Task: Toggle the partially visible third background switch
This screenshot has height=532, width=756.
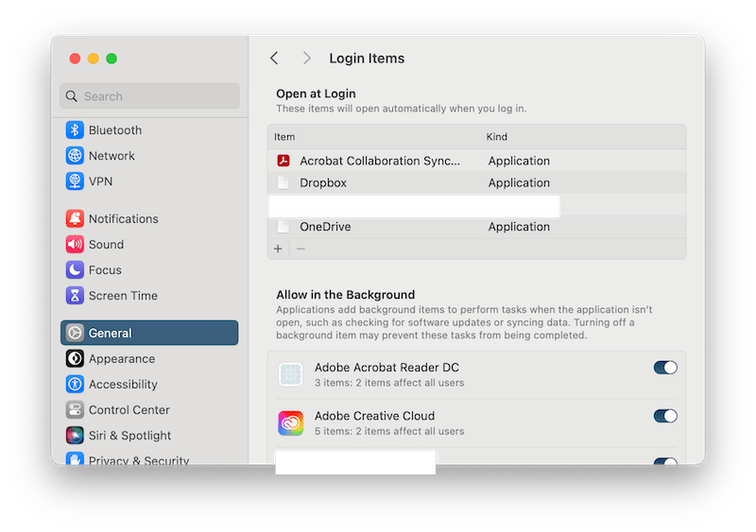Action: tap(665, 461)
